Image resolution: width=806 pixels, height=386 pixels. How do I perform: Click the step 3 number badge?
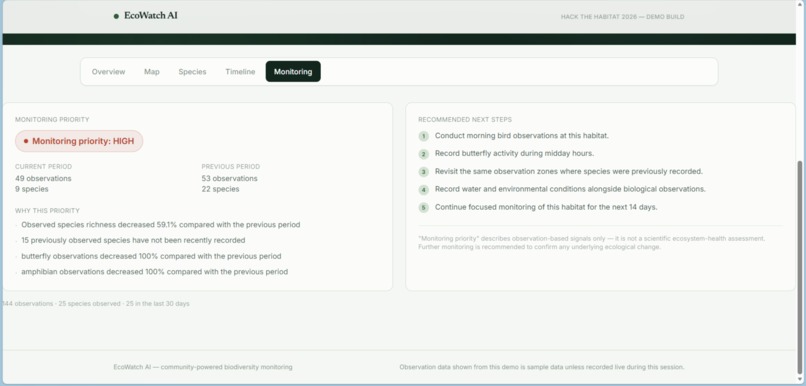424,172
